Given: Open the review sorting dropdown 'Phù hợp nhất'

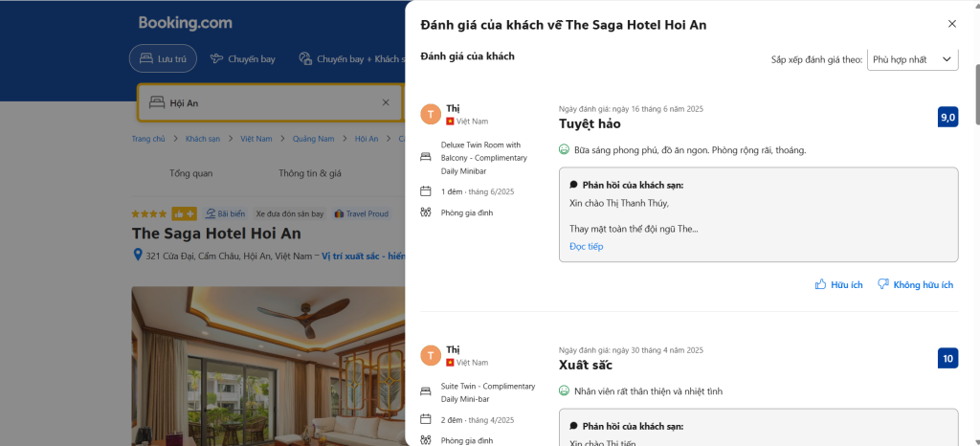Looking at the screenshot, I should pyautogui.click(x=912, y=59).
